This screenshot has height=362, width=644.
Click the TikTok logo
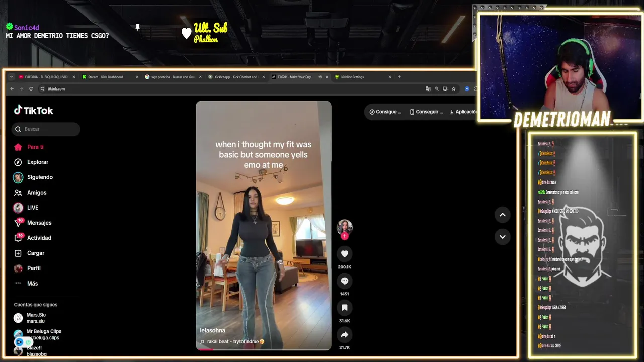[x=33, y=110]
